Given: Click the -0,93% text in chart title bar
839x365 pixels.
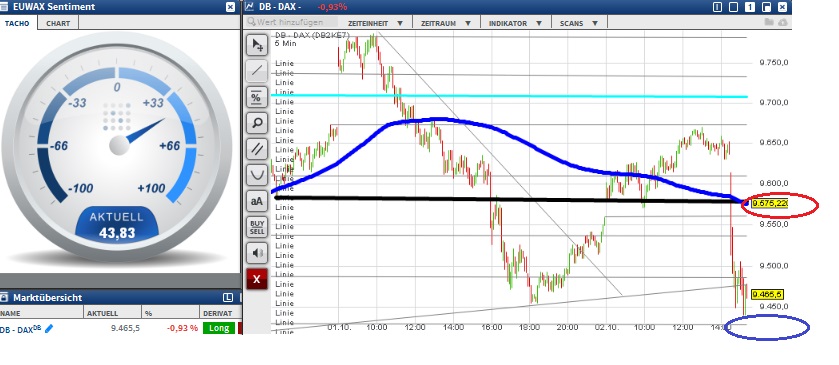Looking at the screenshot, I should [332, 7].
